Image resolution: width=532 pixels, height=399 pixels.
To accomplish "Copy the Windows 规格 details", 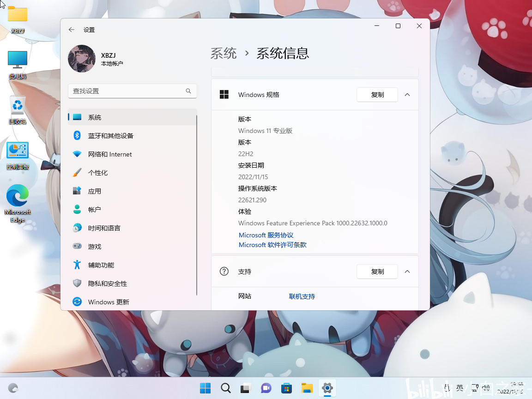I will pos(377,95).
